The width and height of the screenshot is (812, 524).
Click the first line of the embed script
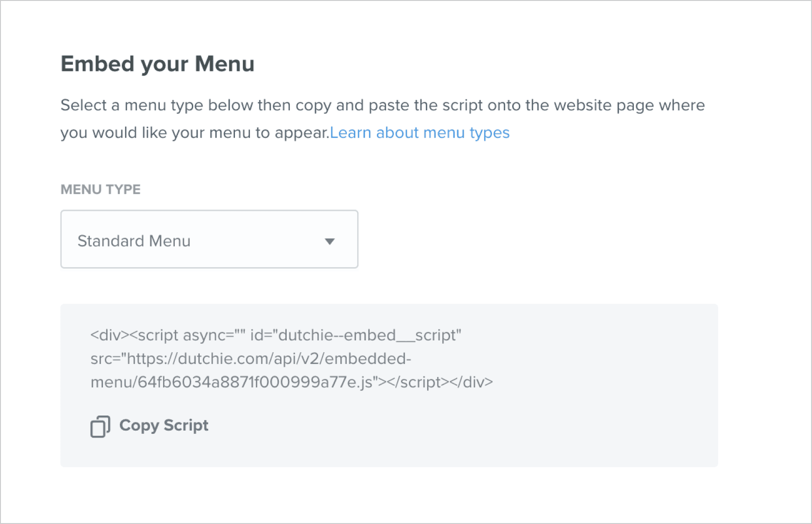(275, 335)
